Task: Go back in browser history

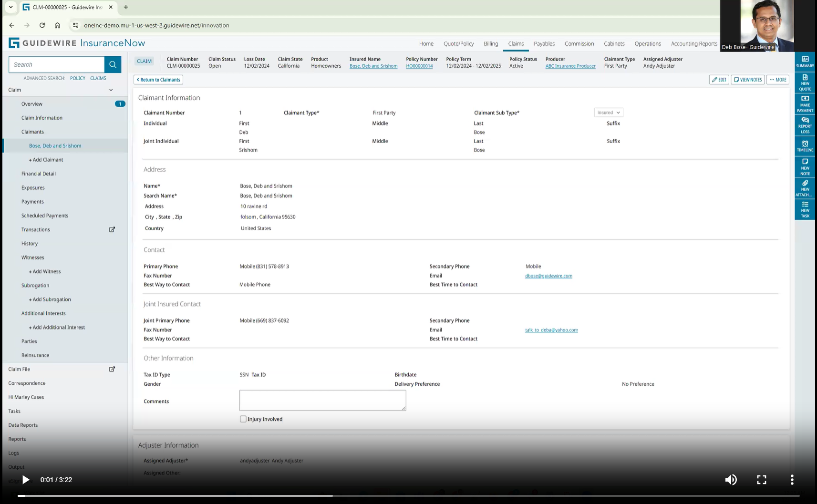Action: [x=11, y=25]
